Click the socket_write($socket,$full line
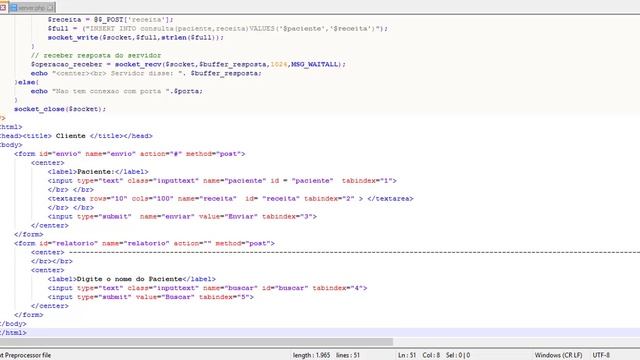The width and height of the screenshot is (640, 360). [136, 38]
